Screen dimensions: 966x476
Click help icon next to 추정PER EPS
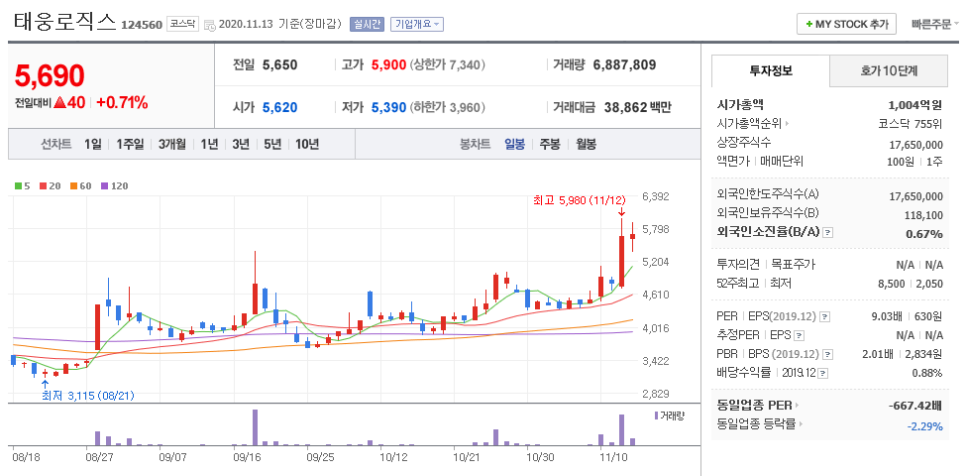click(799, 336)
